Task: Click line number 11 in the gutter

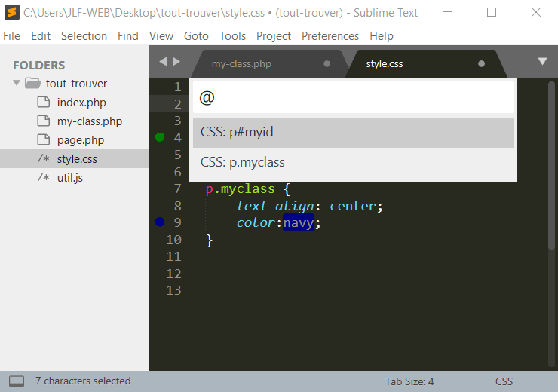Action: (173, 256)
